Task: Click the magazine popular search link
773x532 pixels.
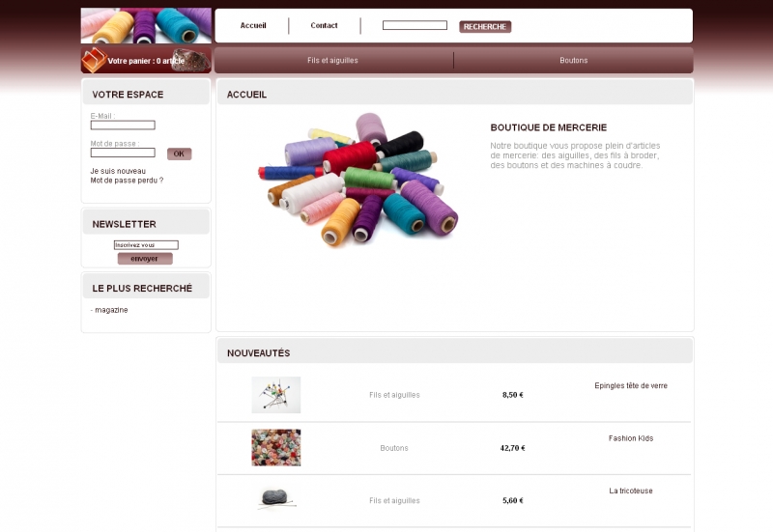Action: [x=111, y=310]
